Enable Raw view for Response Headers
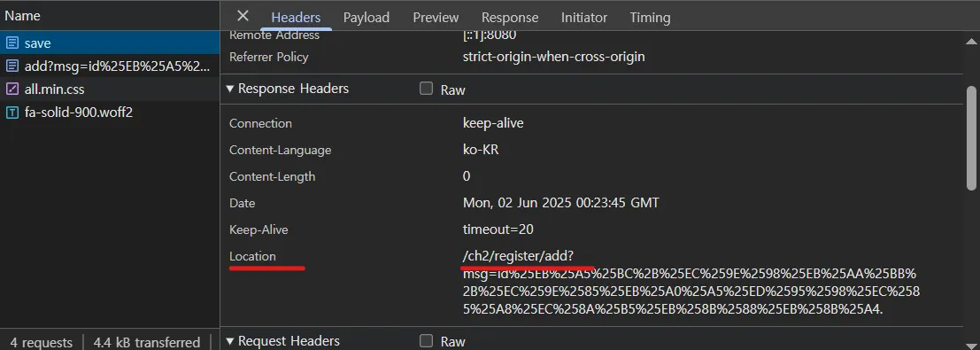This screenshot has height=350, width=980. click(x=426, y=89)
